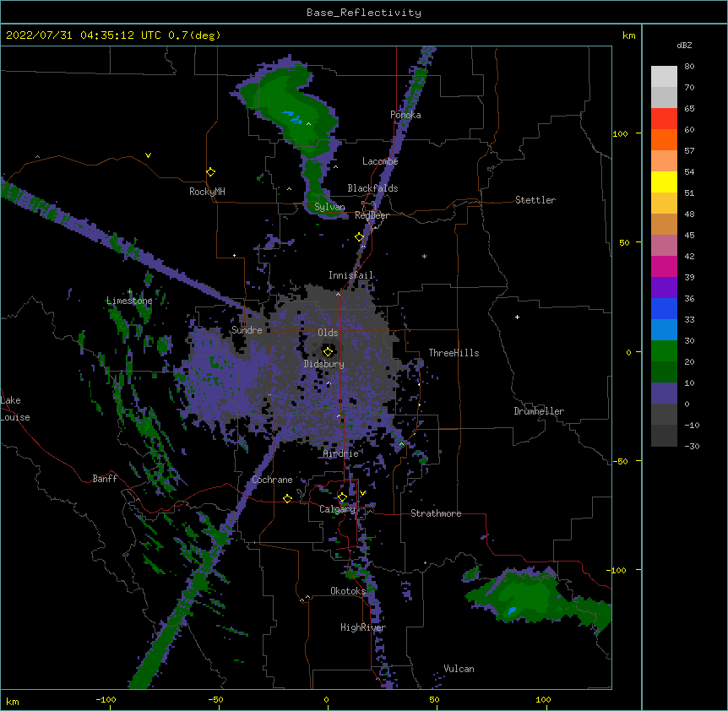Select the purple 36-39 dBZ legend swatch
The image size is (728, 711).
tap(664, 288)
